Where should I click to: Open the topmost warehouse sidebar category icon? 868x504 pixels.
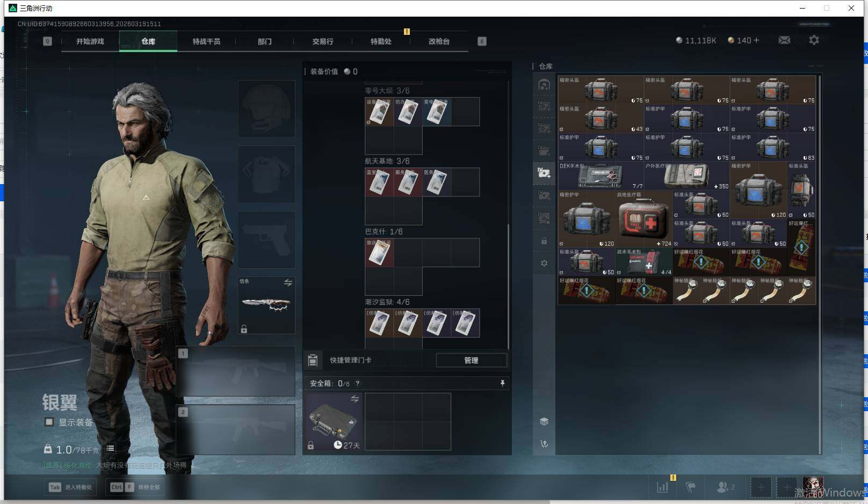(x=544, y=84)
